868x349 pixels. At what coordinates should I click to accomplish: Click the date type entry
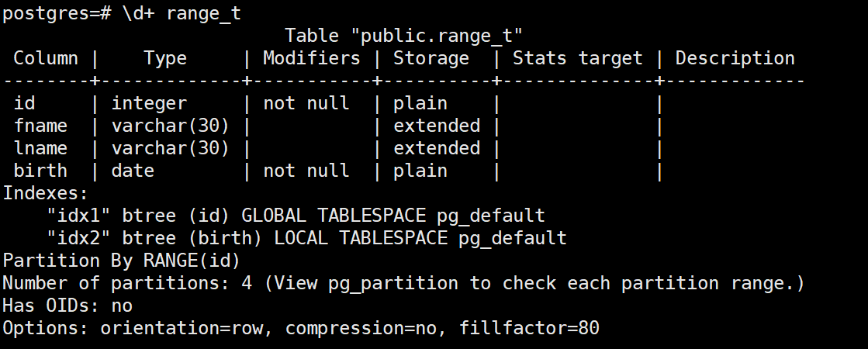[133, 171]
